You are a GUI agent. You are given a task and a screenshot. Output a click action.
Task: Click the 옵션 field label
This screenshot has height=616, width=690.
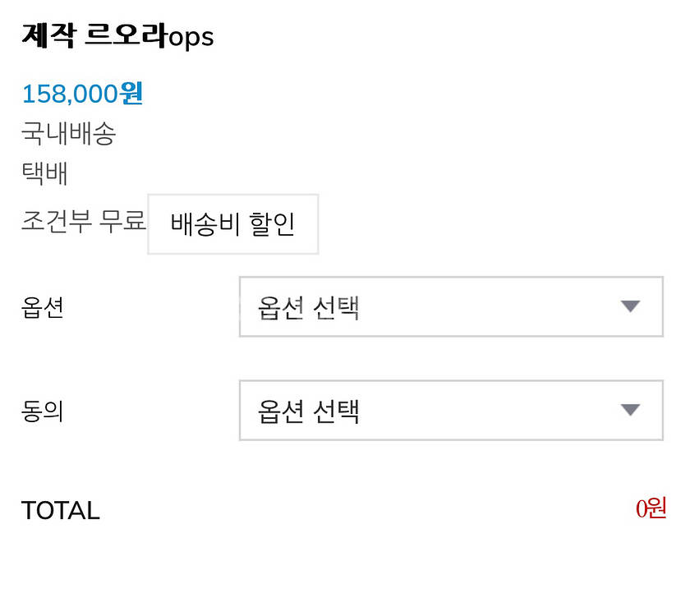(43, 308)
